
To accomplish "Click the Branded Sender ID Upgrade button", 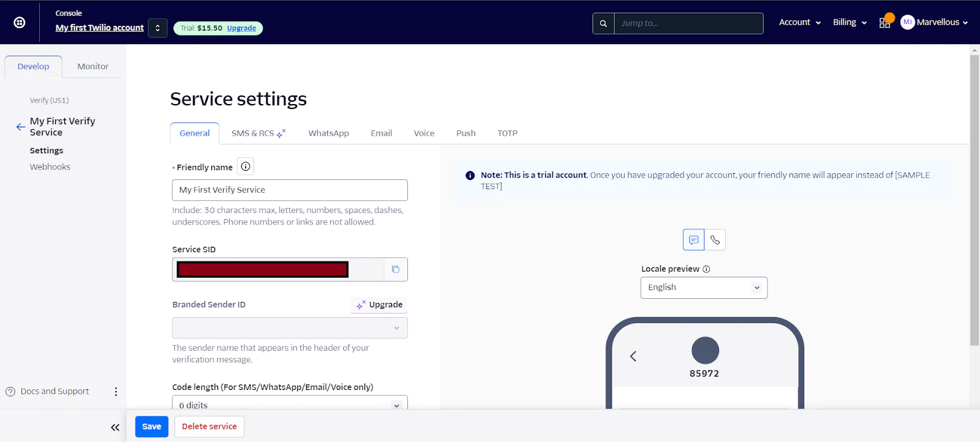I will [x=379, y=304].
